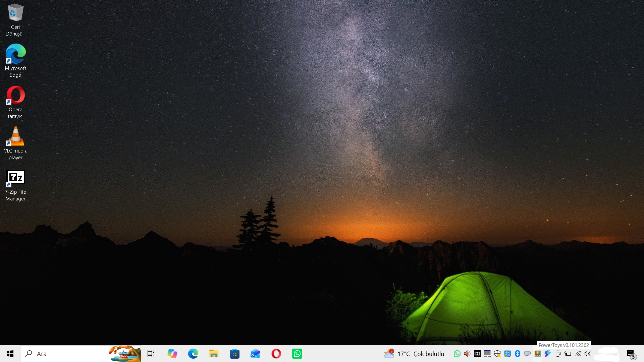Select the Opera tarayıcı desktop shortcut
The image size is (644, 362).
15,102
